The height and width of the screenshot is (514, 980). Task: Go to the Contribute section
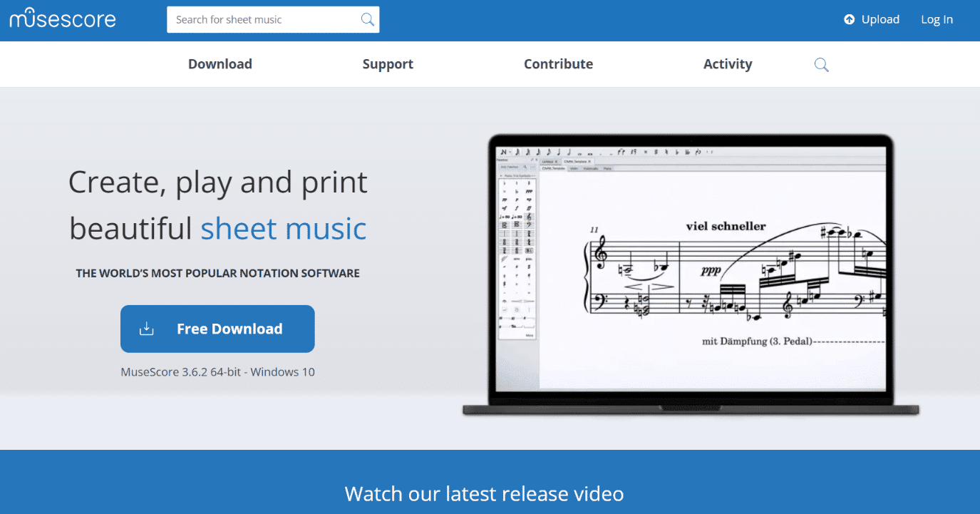[558, 64]
